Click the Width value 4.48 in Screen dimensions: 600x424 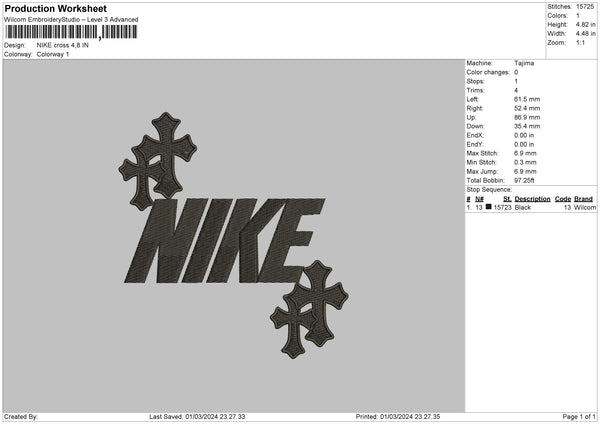pyautogui.click(x=586, y=34)
